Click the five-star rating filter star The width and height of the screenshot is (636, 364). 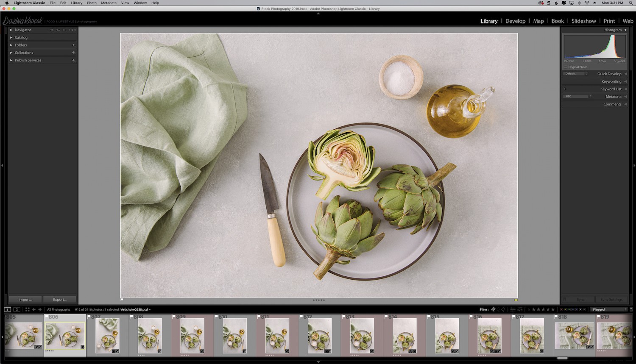coord(553,309)
